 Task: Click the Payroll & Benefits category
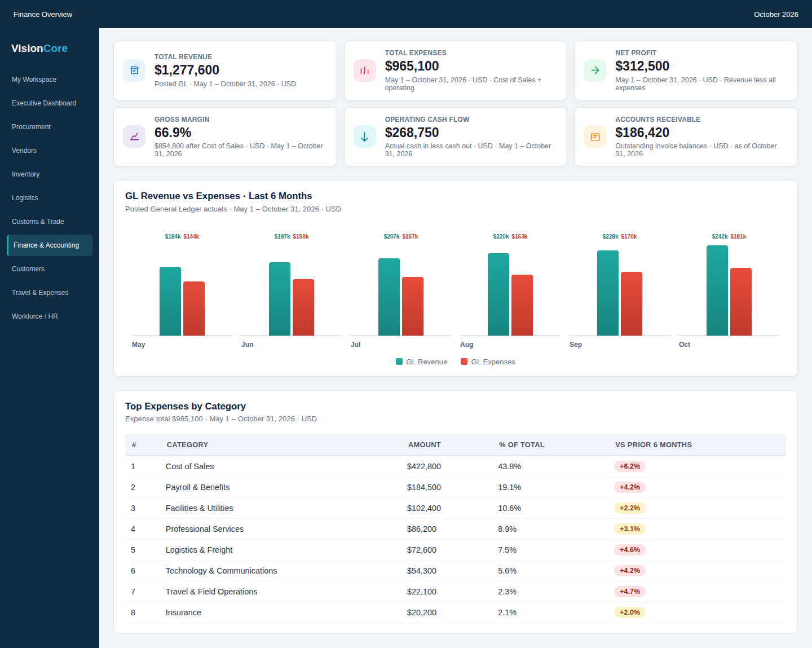198,487
